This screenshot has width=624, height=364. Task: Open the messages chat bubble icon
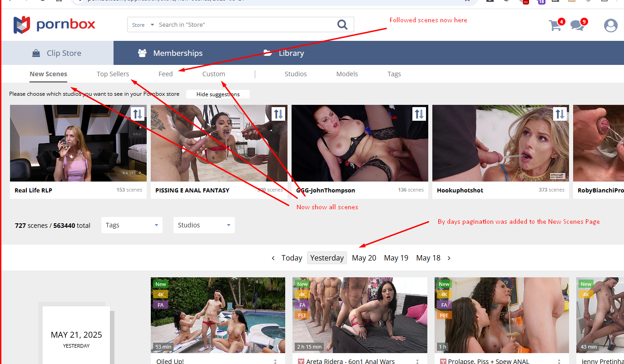577,25
